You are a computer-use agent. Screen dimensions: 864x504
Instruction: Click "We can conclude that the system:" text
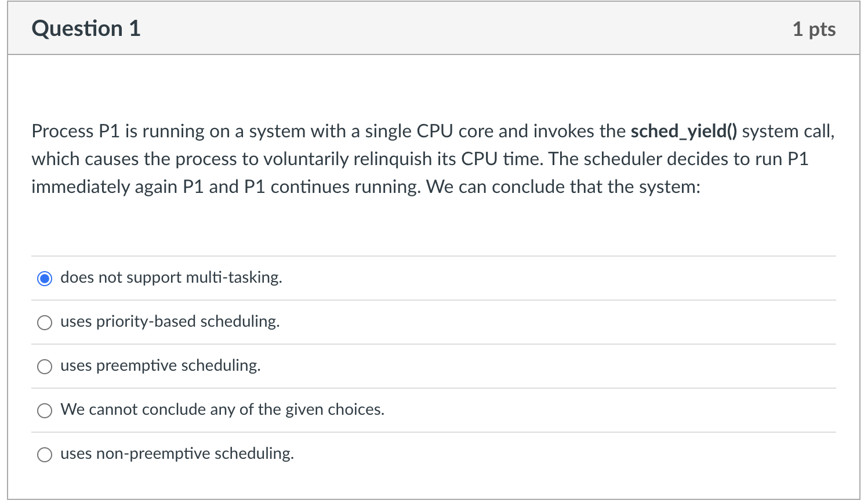point(563,187)
